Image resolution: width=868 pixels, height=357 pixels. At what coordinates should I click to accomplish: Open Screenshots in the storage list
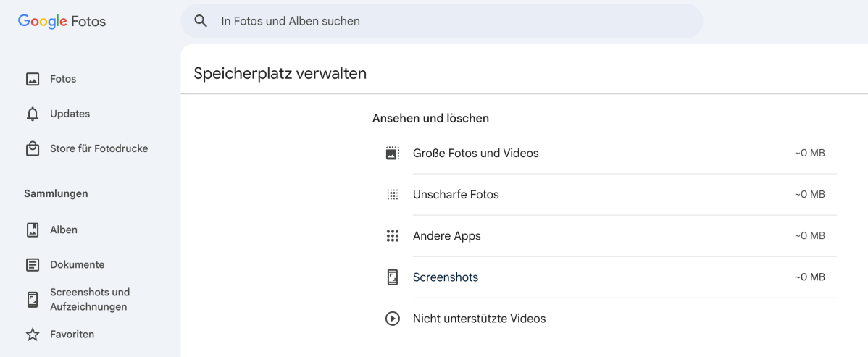coord(446,277)
